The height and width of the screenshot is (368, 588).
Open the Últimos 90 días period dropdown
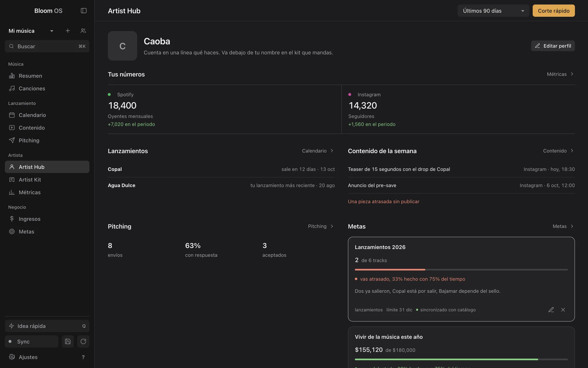point(493,11)
